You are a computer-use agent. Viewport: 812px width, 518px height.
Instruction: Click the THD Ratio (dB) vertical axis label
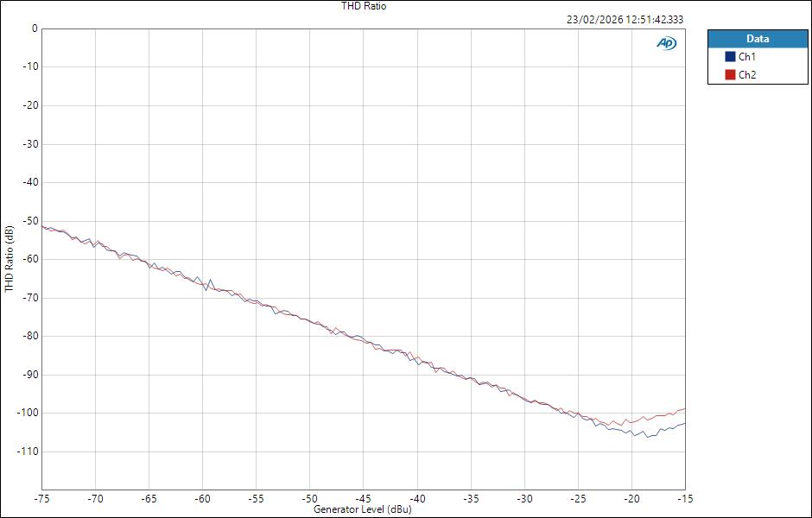tap(9, 259)
